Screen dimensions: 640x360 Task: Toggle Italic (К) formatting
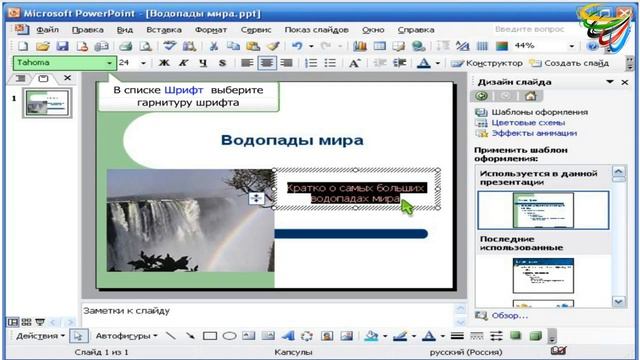[184, 63]
